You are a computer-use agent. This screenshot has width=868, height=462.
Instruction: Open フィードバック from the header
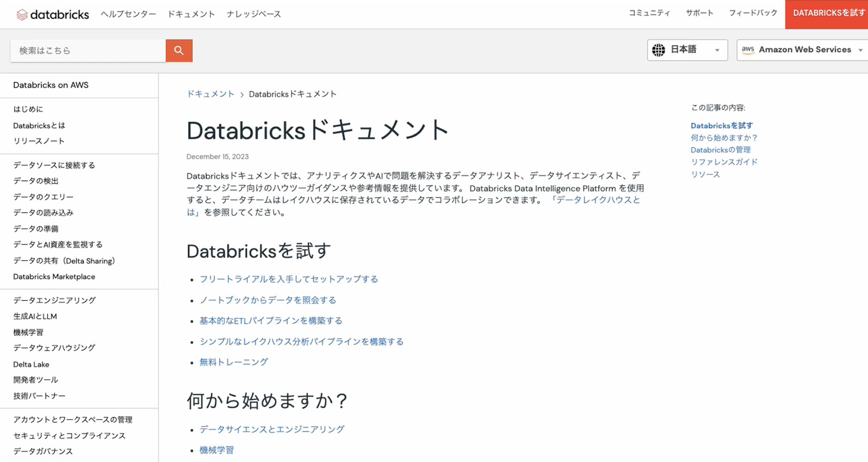click(752, 13)
